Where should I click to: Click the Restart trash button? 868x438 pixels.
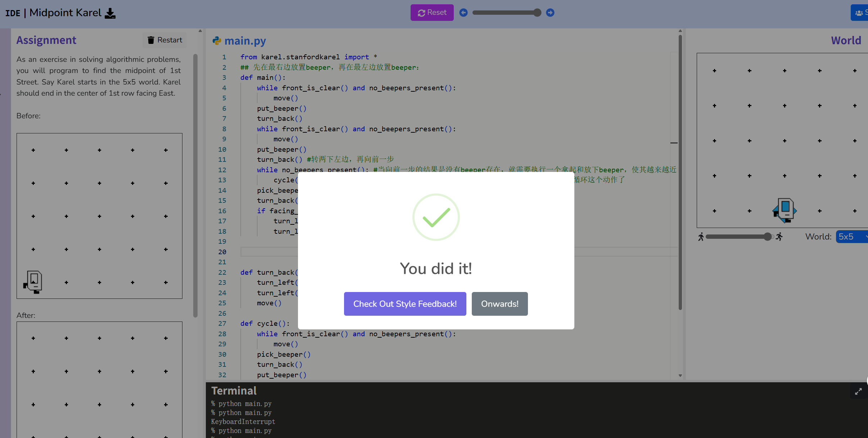[x=165, y=40]
